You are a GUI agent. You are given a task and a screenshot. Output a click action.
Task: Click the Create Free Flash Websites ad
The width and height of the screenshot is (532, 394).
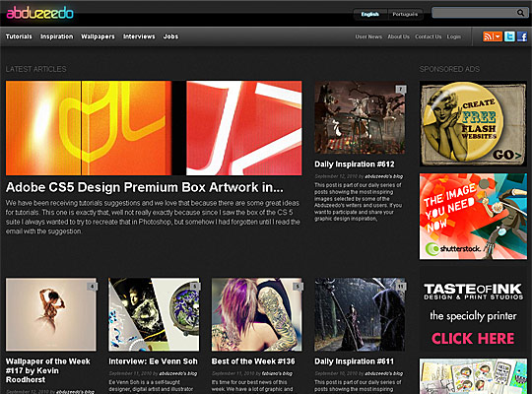473,124
